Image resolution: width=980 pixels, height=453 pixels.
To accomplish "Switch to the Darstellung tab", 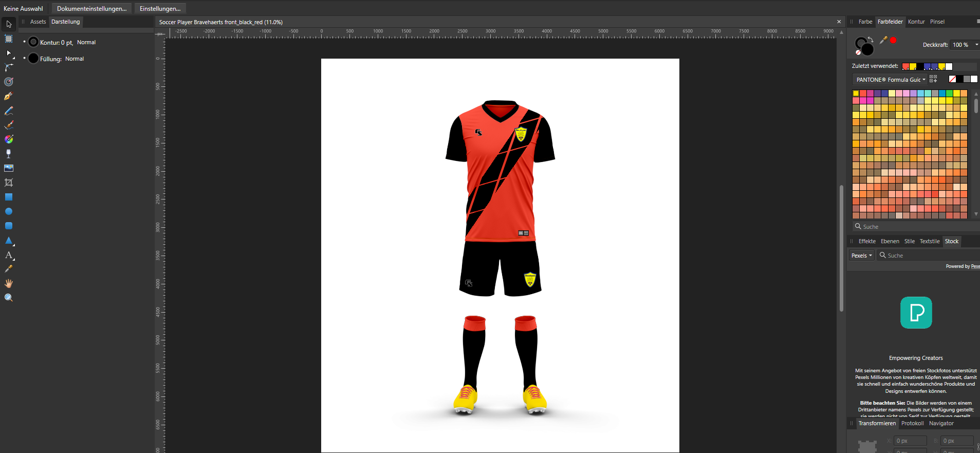I will click(x=66, y=22).
